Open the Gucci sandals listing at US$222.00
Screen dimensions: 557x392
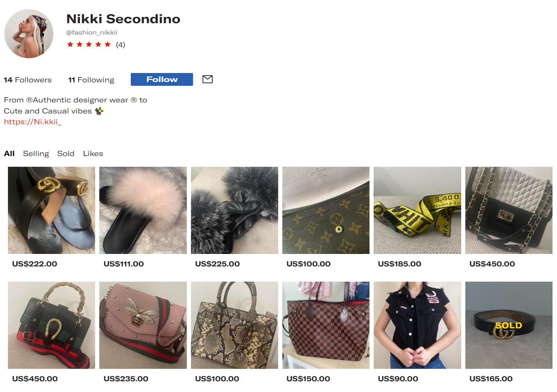tap(52, 210)
